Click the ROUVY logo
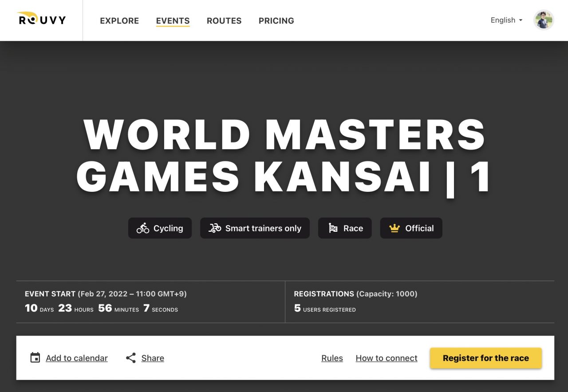Screen dimensions: 568x392 click(x=41, y=19)
